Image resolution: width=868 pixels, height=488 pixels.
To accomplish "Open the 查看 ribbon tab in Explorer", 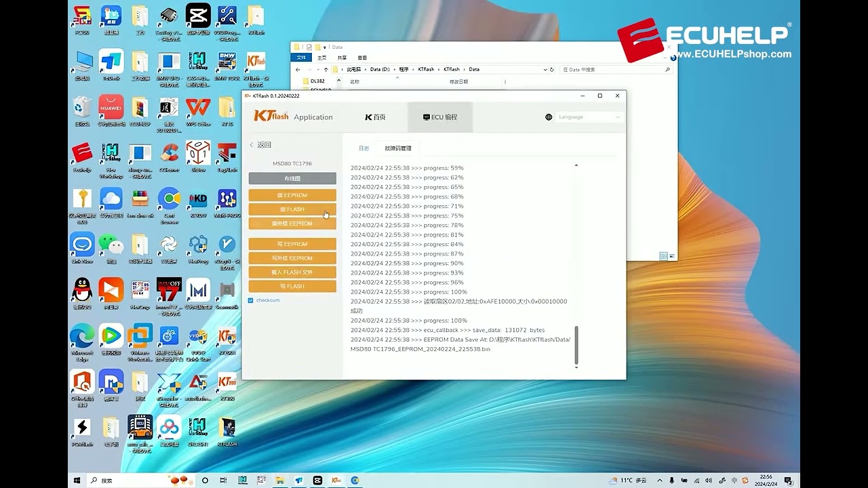I will coord(362,58).
